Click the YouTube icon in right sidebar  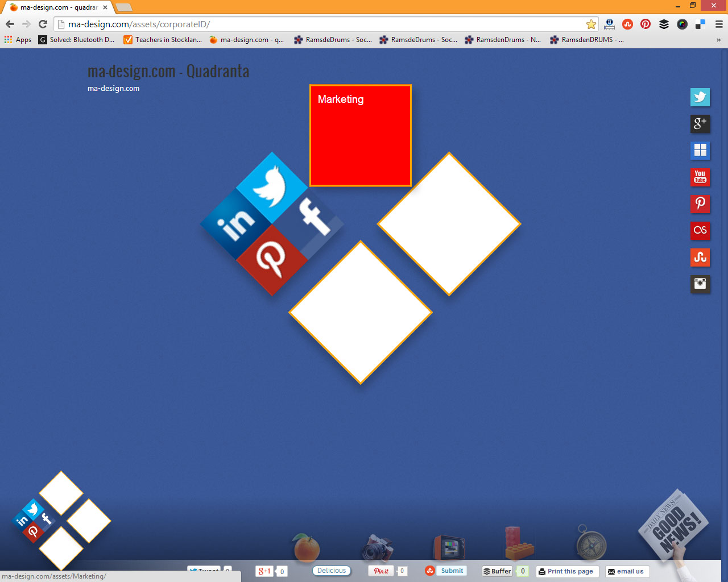pos(700,177)
